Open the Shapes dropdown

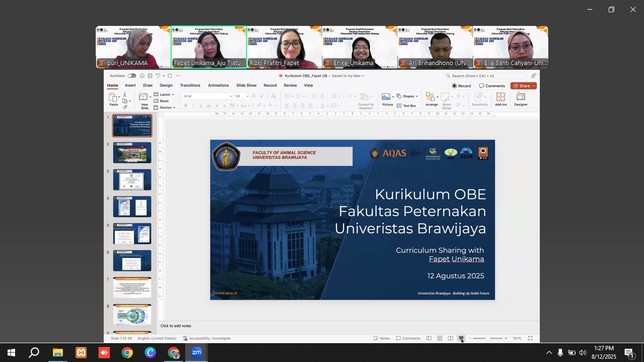[407, 96]
